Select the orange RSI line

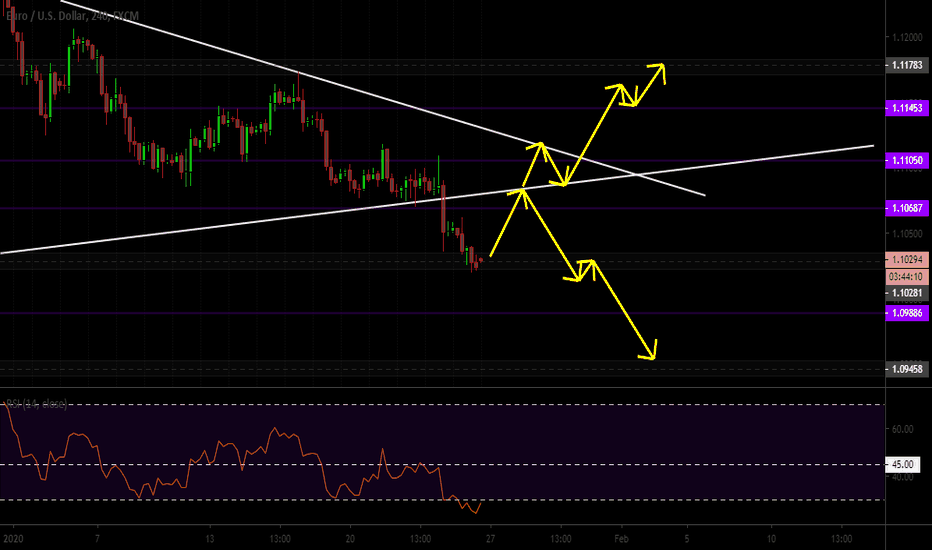238,458
